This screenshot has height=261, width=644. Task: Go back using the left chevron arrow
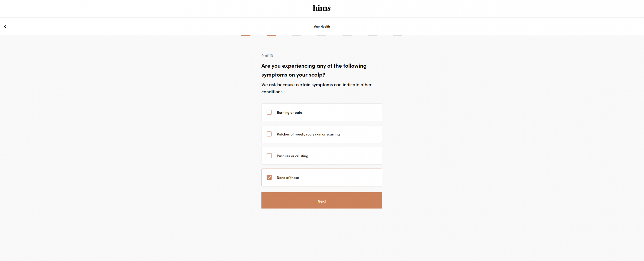tap(5, 26)
